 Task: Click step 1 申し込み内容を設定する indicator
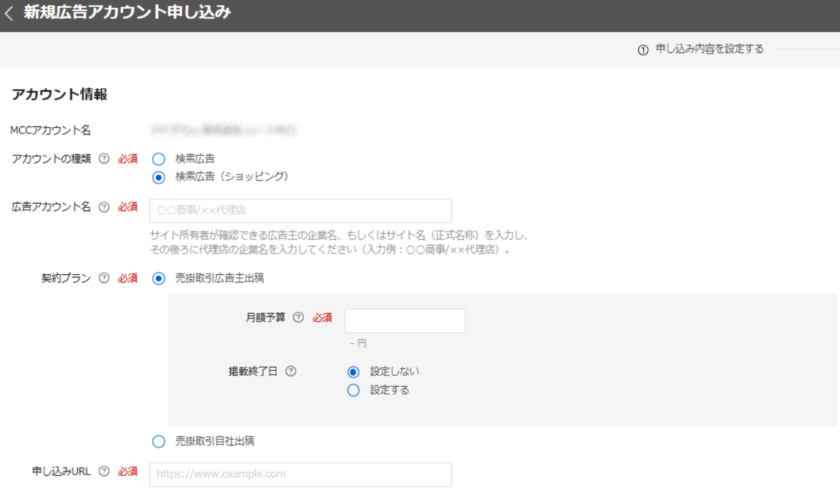tap(700, 49)
